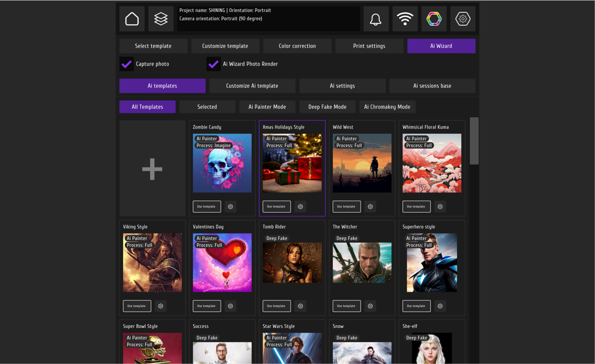Select the Tomb Rider thumbnail

pos(292,262)
